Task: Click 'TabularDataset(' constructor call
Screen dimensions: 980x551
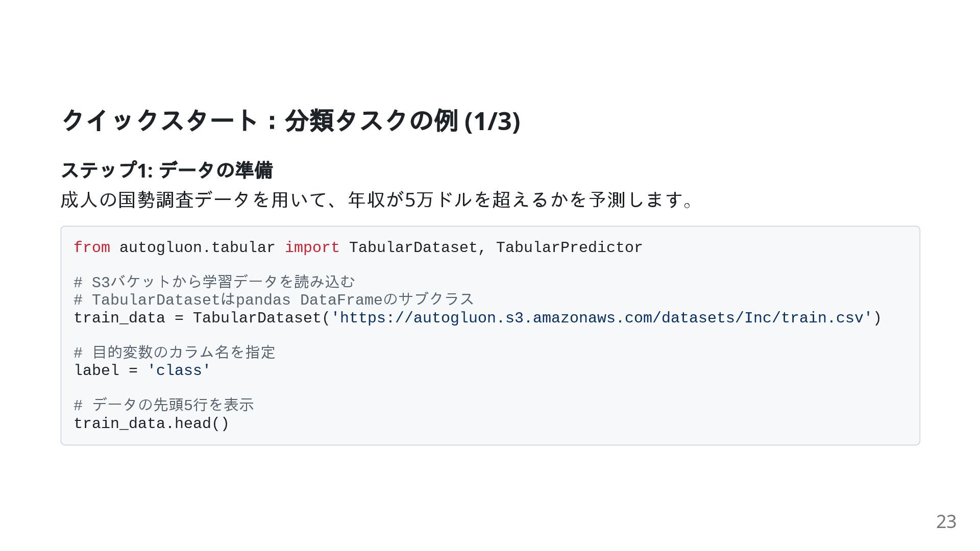Action: [x=262, y=318]
